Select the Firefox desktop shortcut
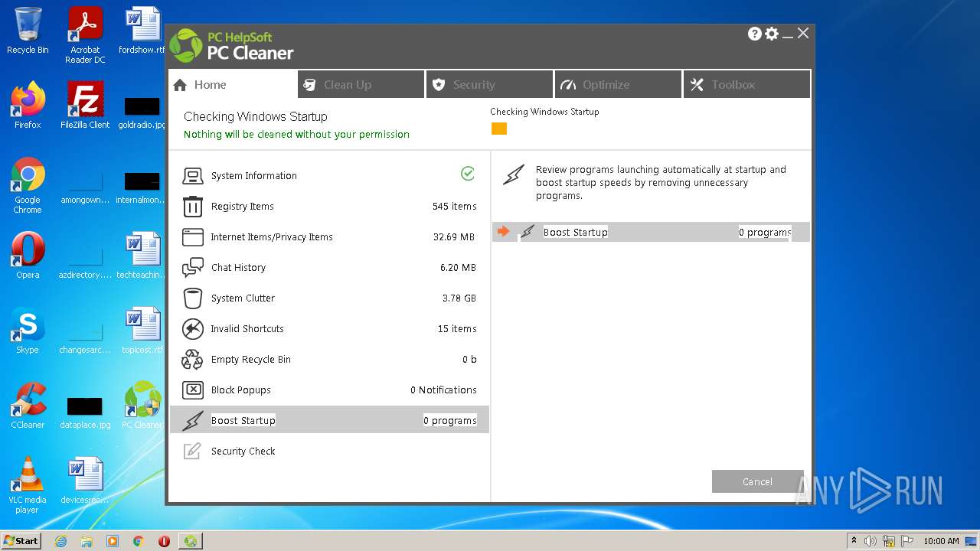The width and height of the screenshot is (980, 551). [28, 106]
